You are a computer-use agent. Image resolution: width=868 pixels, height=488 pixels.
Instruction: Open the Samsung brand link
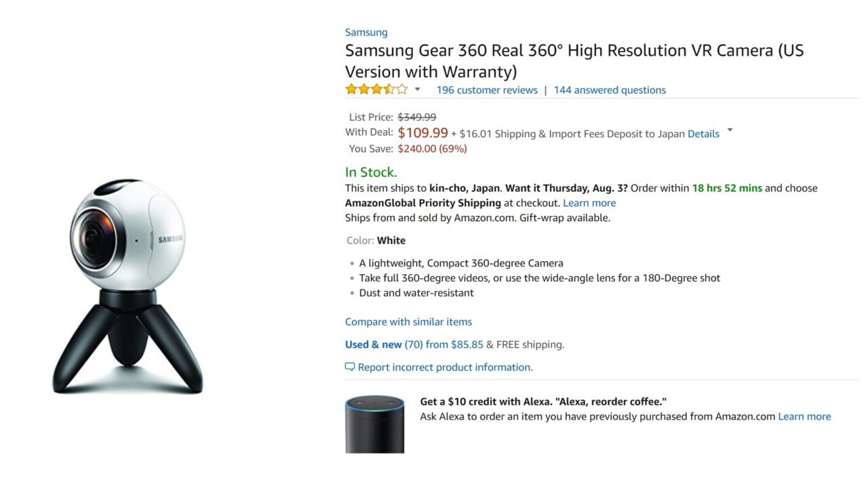pos(366,32)
